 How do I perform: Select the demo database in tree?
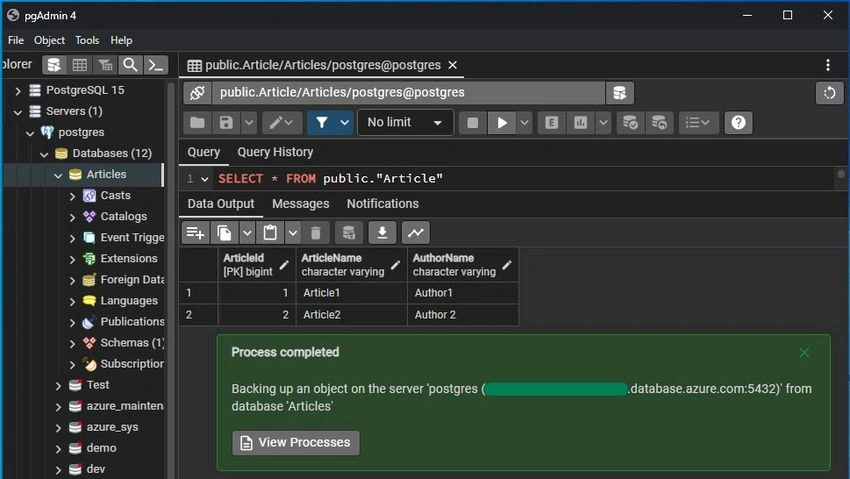(101, 448)
